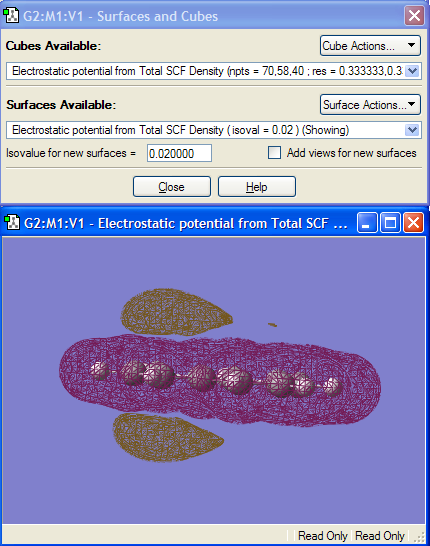Select the Electrostatic potential cube entry text
This screenshot has width=430, height=546.
click(207, 71)
